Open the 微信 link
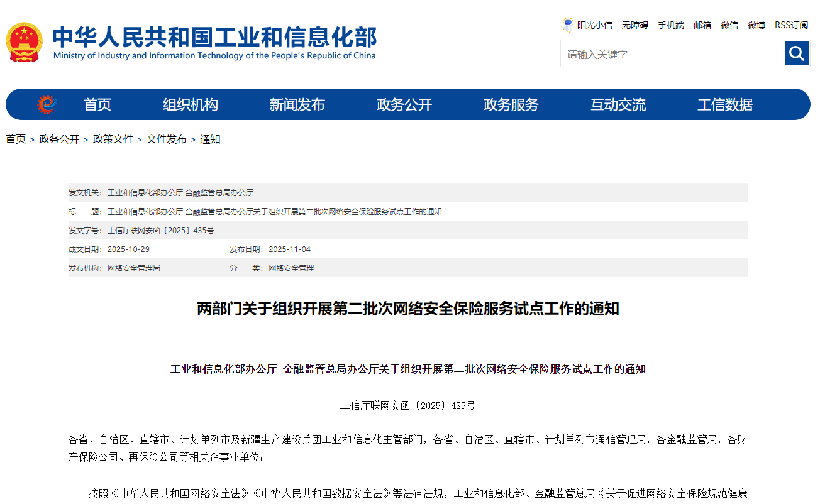The height and width of the screenshot is (504, 820). [x=729, y=25]
